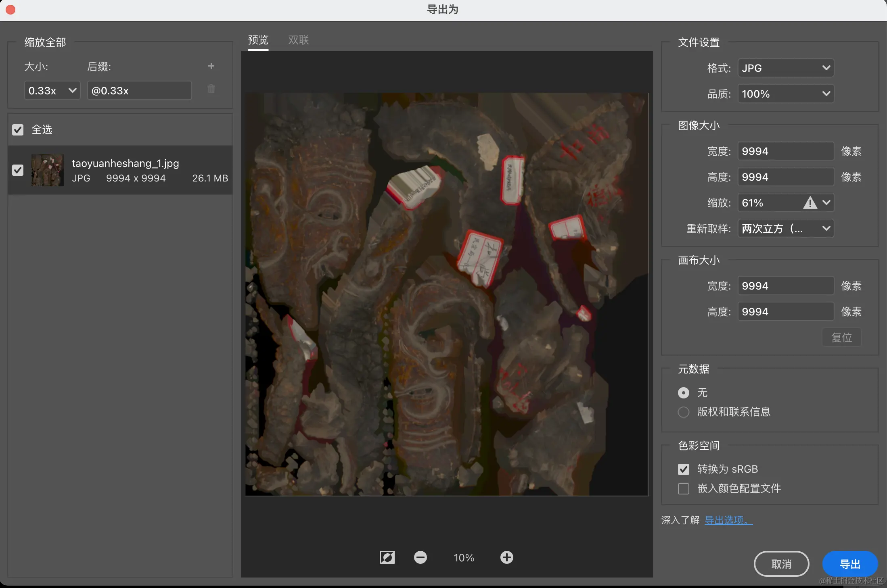
Task: Open the 品质 100% quality dropdown
Action: (785, 94)
